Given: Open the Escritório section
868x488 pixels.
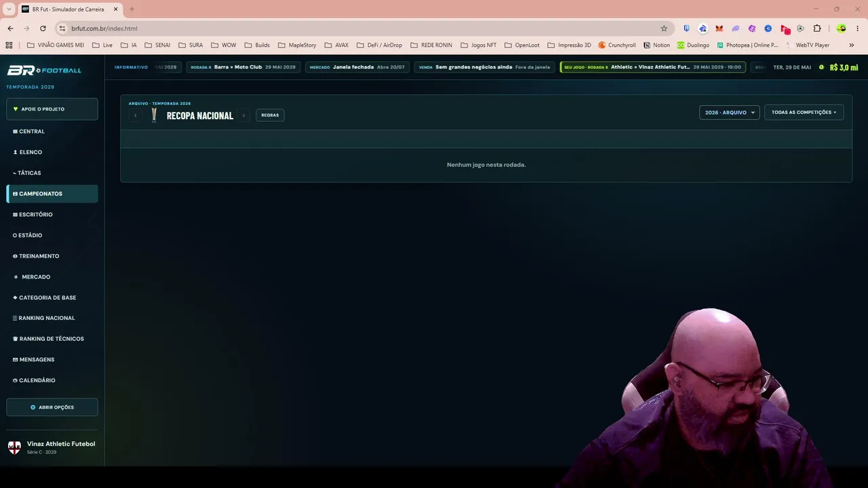Looking at the screenshot, I should tap(52, 215).
